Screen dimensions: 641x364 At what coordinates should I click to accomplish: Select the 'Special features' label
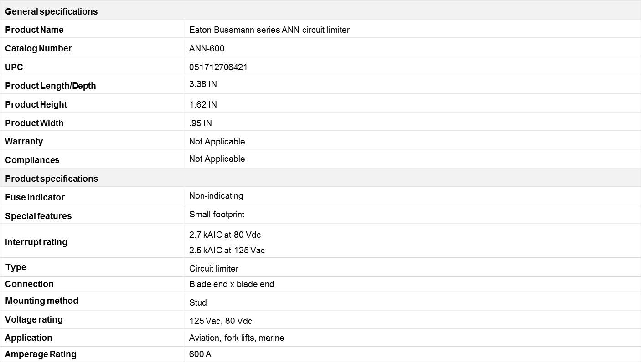tap(38, 216)
